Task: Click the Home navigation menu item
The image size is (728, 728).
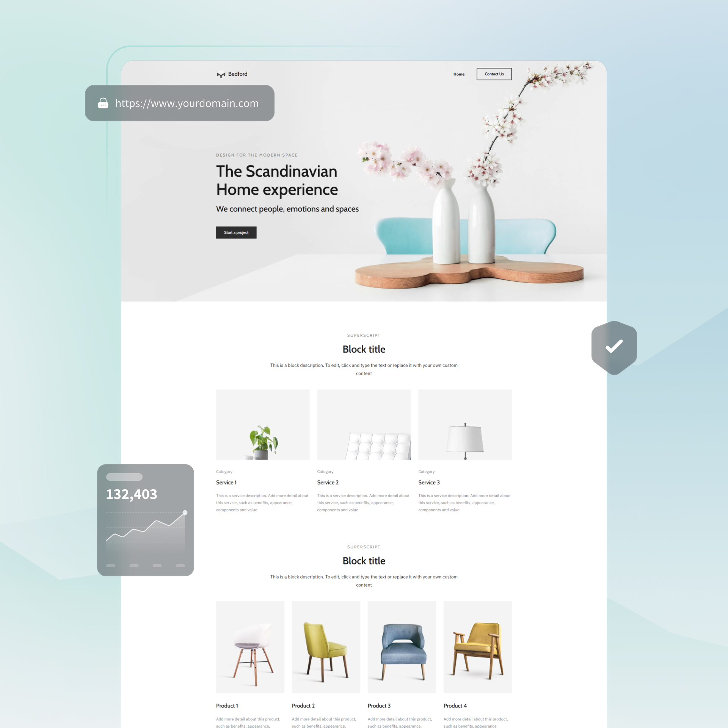Action: pyautogui.click(x=459, y=75)
